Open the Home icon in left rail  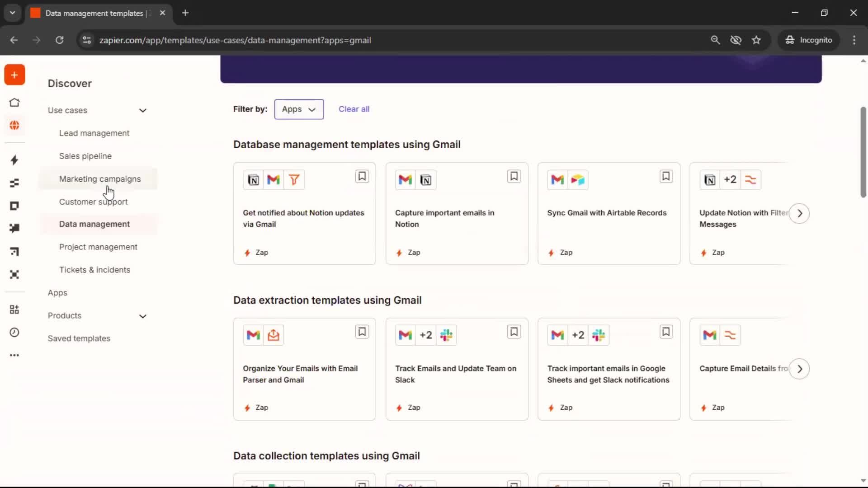click(14, 103)
